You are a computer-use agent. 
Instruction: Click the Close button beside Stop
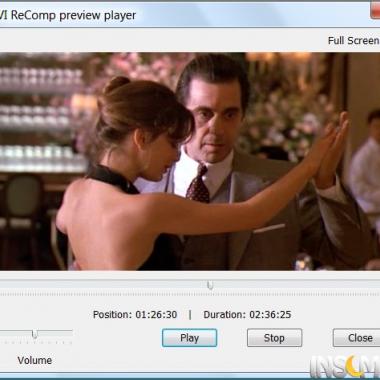point(356,338)
